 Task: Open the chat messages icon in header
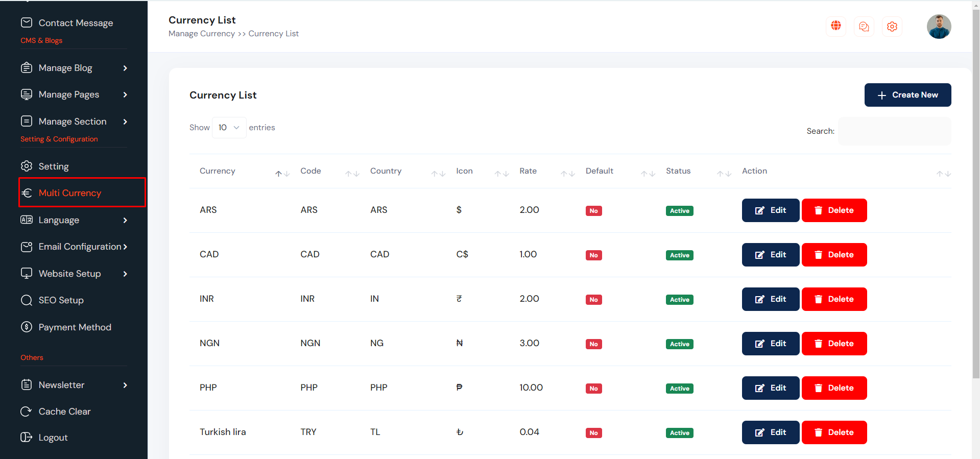pyautogui.click(x=864, y=27)
